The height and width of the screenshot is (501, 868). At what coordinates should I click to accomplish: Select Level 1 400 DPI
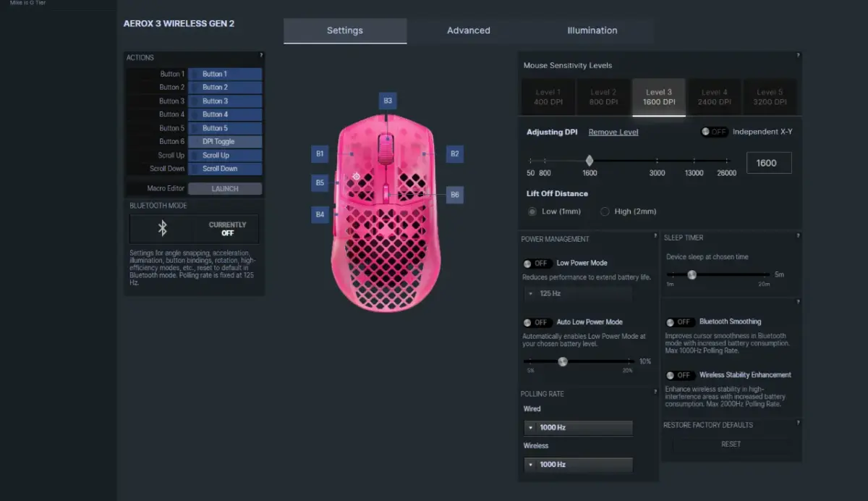(548, 97)
